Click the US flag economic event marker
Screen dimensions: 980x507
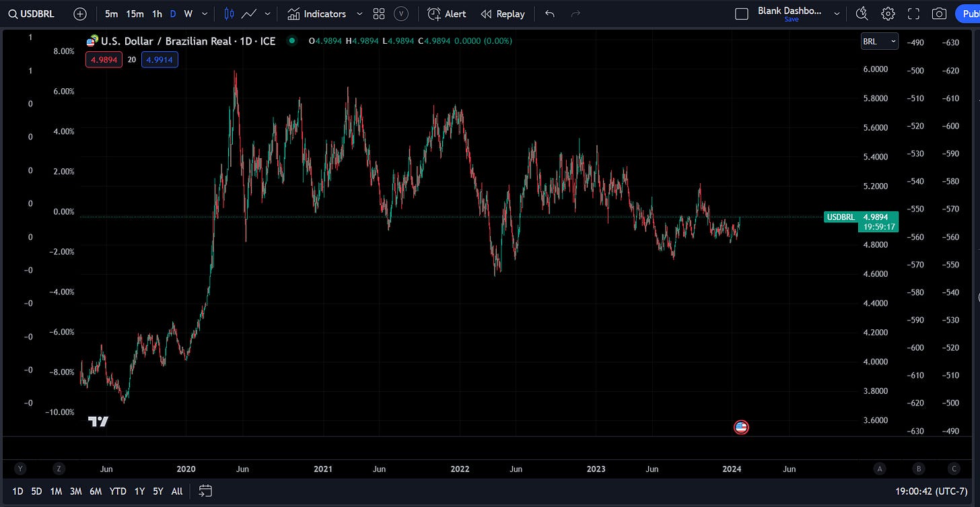point(741,427)
